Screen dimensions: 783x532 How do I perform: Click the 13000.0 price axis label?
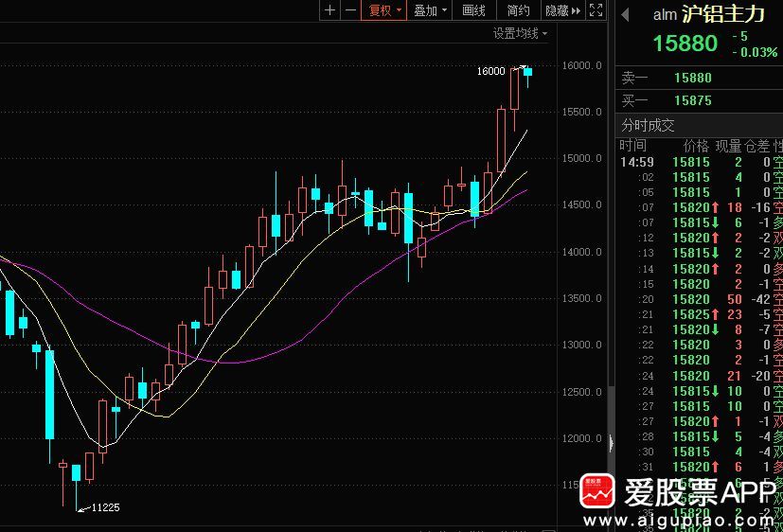tap(581, 345)
